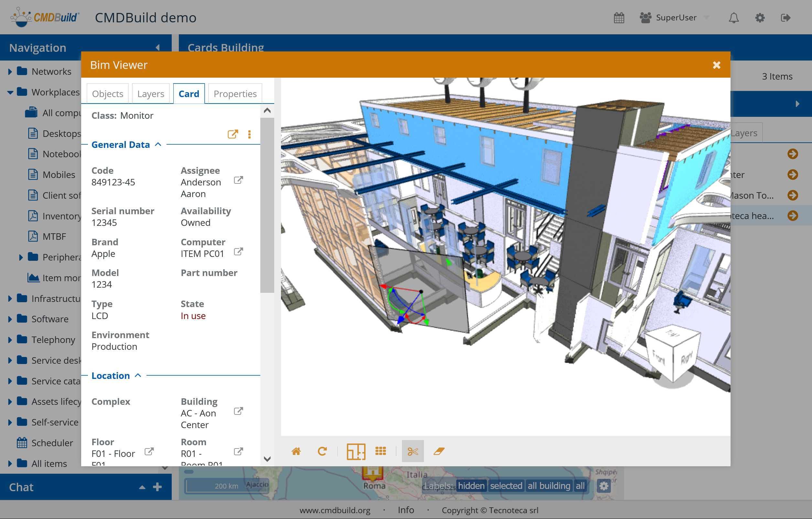Click the home view icon in viewer toolbar
812x519 pixels.
[296, 451]
